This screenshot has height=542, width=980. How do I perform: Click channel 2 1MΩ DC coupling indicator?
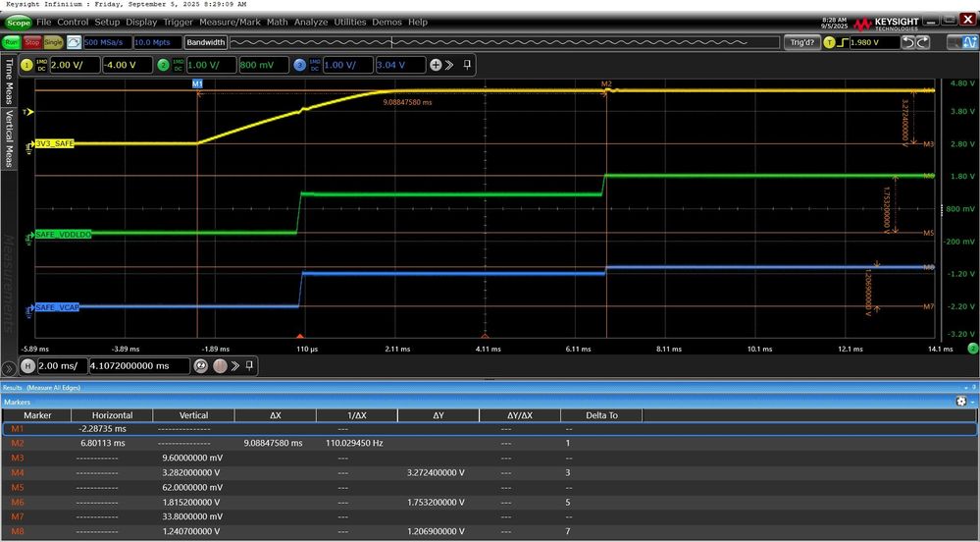(179, 65)
